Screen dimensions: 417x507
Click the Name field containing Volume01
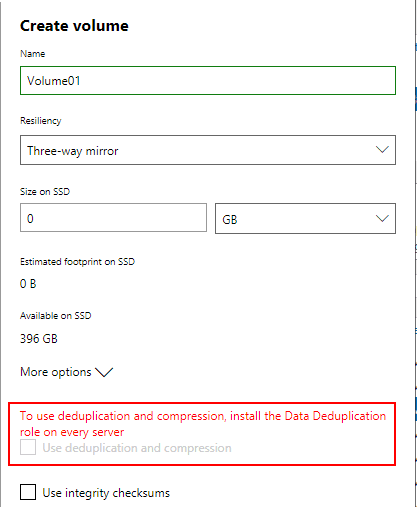coord(208,80)
